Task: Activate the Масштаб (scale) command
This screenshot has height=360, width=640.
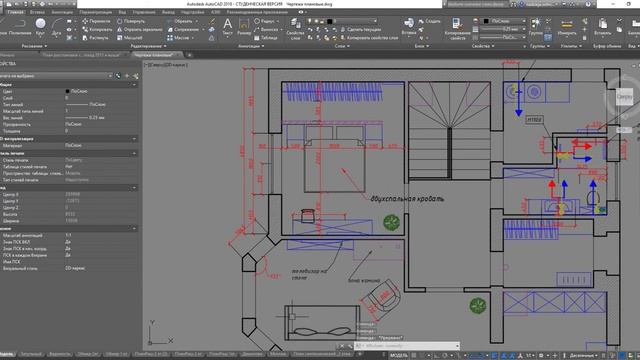Action: click(130, 38)
